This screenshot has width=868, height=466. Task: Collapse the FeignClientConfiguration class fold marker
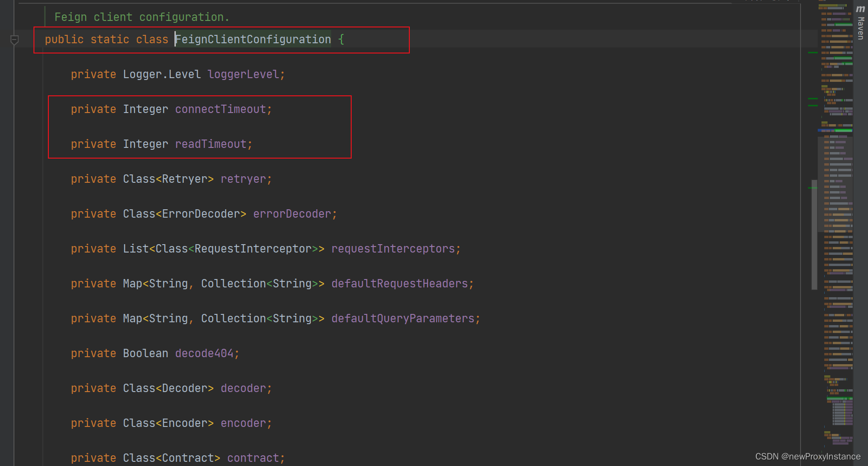pyautogui.click(x=14, y=40)
